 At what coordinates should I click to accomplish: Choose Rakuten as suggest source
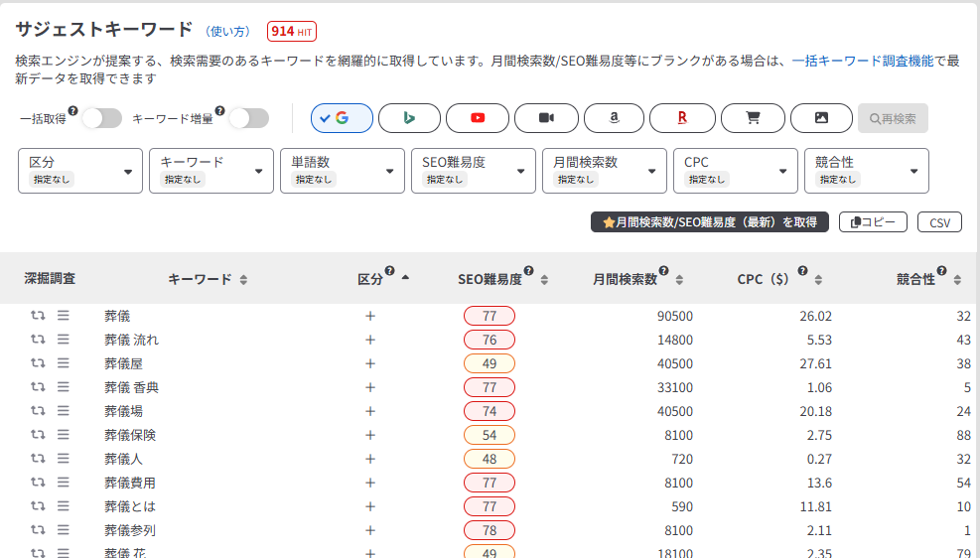[x=682, y=118]
